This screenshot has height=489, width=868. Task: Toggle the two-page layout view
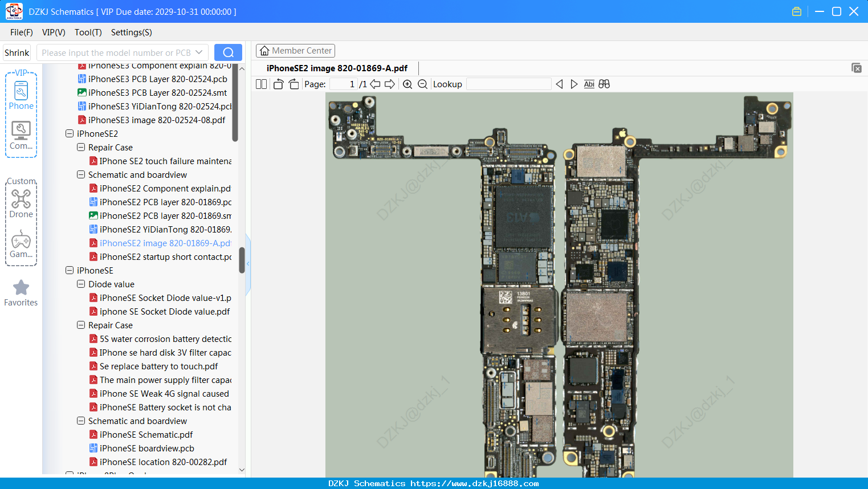click(x=262, y=84)
